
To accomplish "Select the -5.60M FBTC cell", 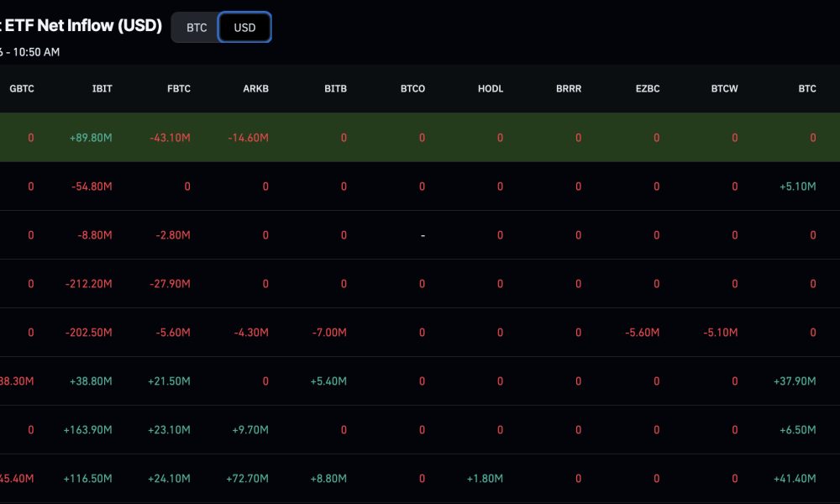I will pyautogui.click(x=172, y=333).
